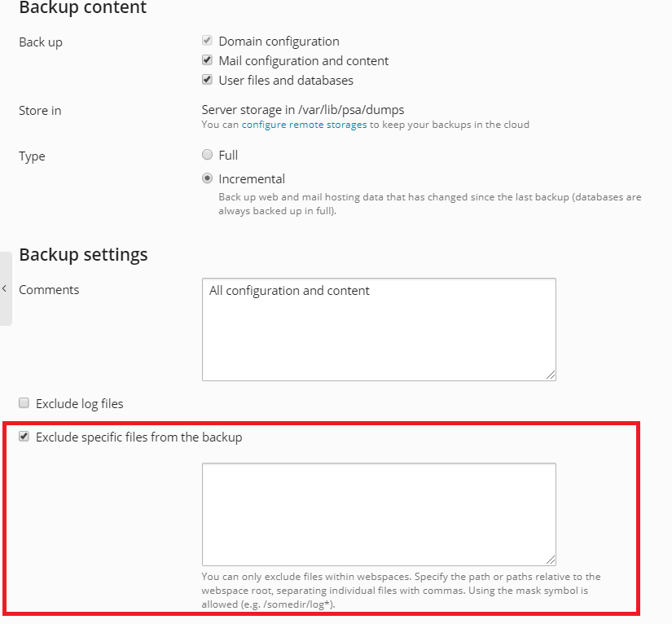The width and height of the screenshot is (672, 624).
Task: Click the Store in field label
Action: tap(40, 110)
